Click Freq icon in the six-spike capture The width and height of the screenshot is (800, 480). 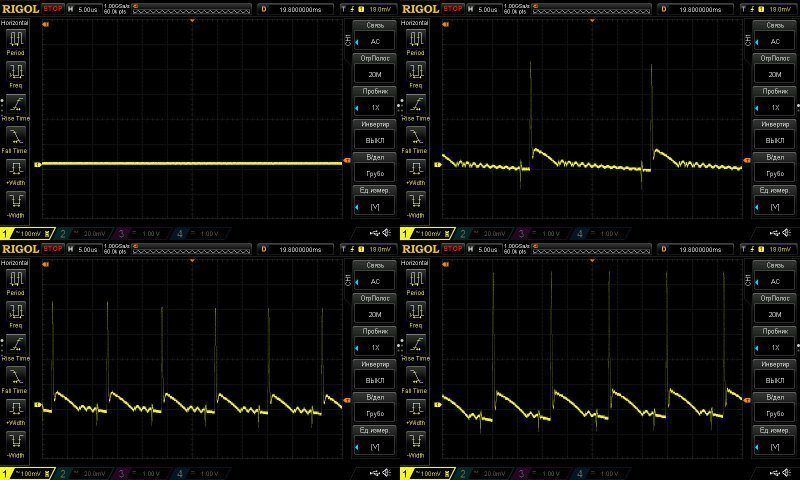(x=16, y=312)
